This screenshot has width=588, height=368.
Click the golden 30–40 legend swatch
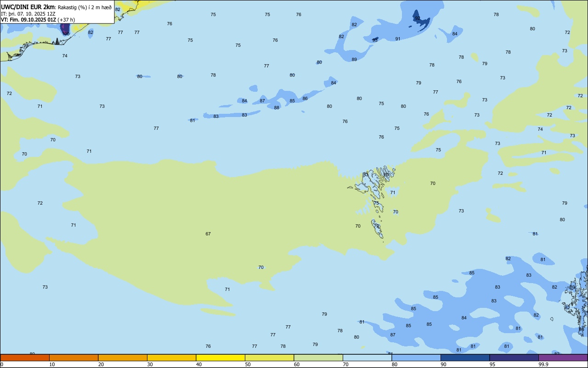click(x=171, y=357)
